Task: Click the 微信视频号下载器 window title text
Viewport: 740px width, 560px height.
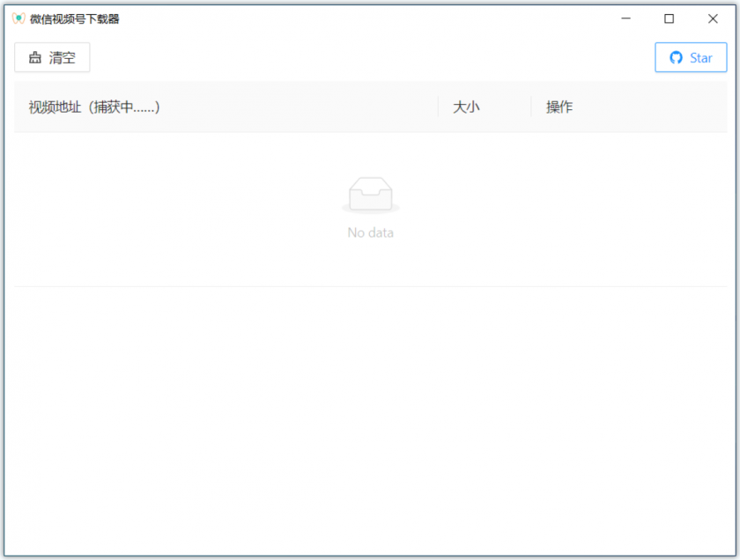Action: [x=75, y=18]
